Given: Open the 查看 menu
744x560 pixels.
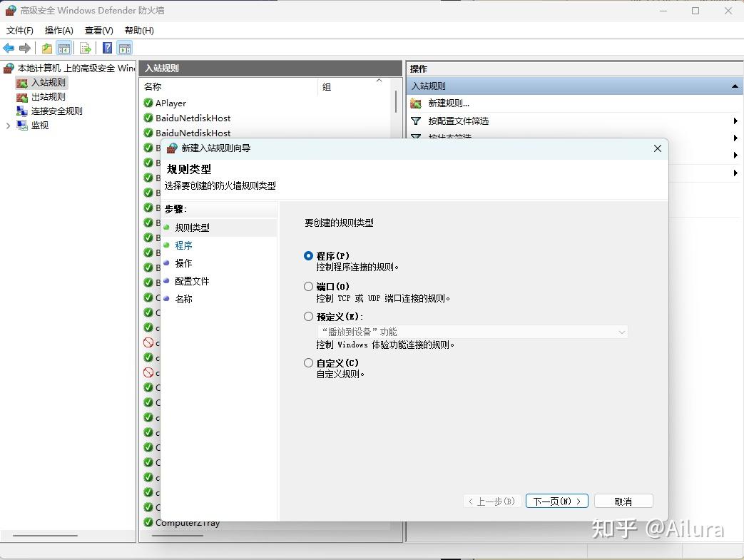Looking at the screenshot, I should pos(98,31).
